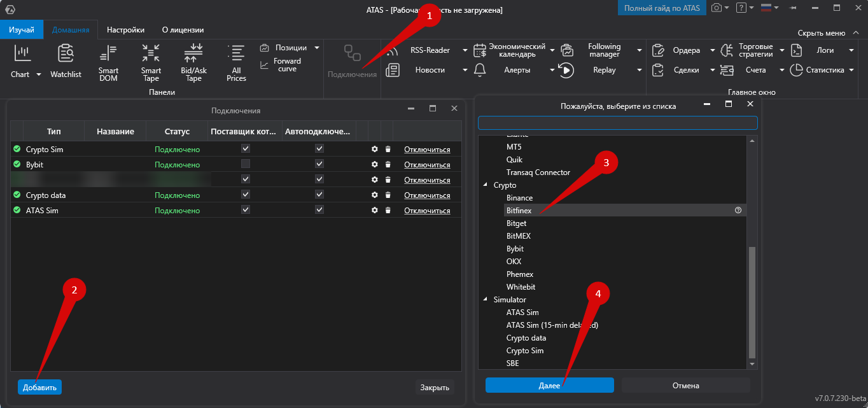Open the Smart Tape panel

151,62
